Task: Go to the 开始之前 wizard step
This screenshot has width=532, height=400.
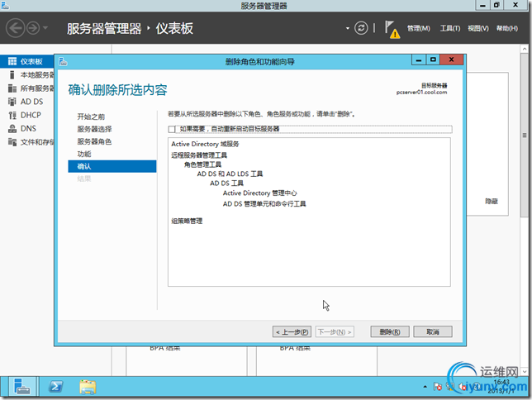Action: (x=91, y=117)
